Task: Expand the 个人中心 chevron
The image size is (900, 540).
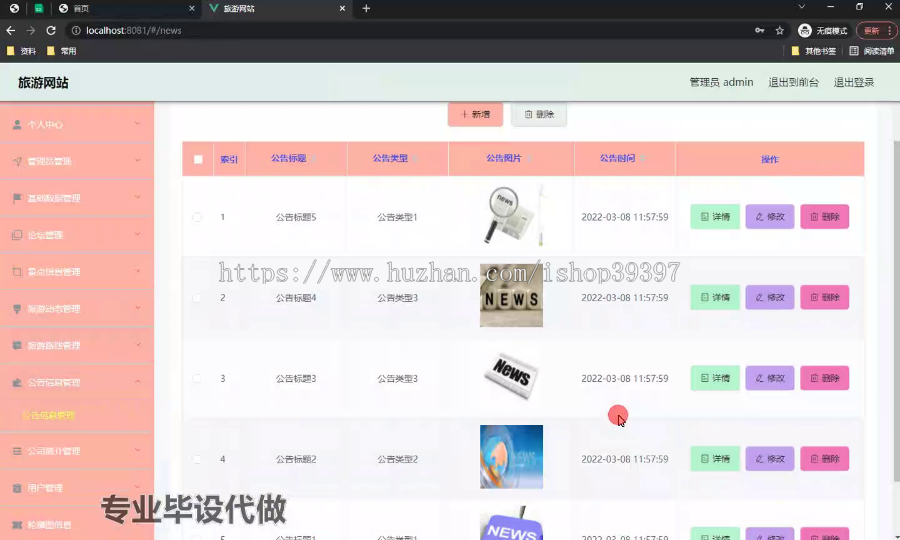Action: (137, 123)
